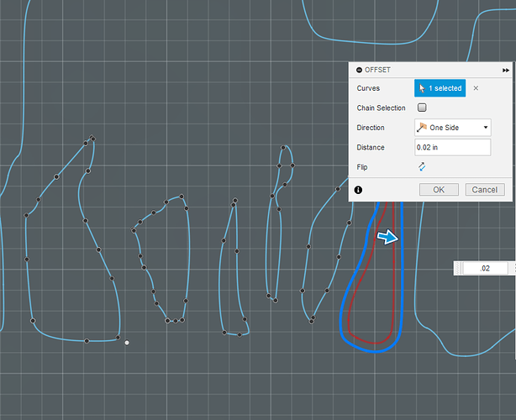Open the Direction One Side dropdown
Viewport: 516px width, 420px height.
tap(452, 128)
